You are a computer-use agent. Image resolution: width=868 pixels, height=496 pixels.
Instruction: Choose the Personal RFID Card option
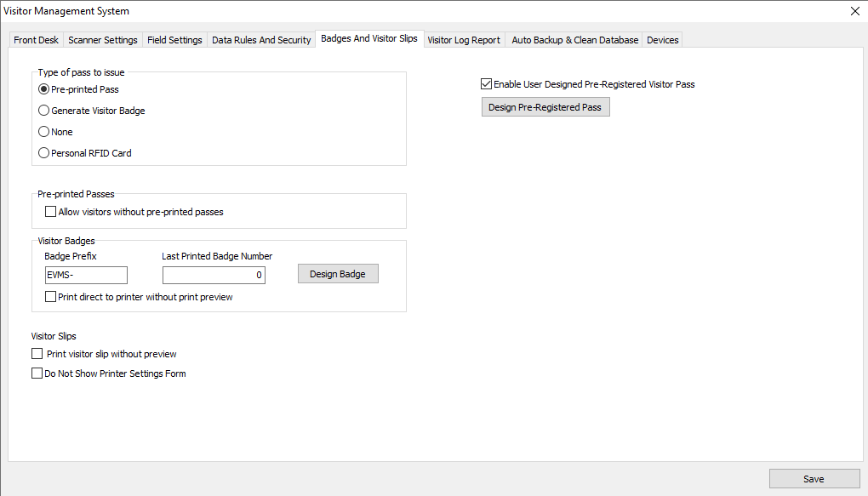44,153
